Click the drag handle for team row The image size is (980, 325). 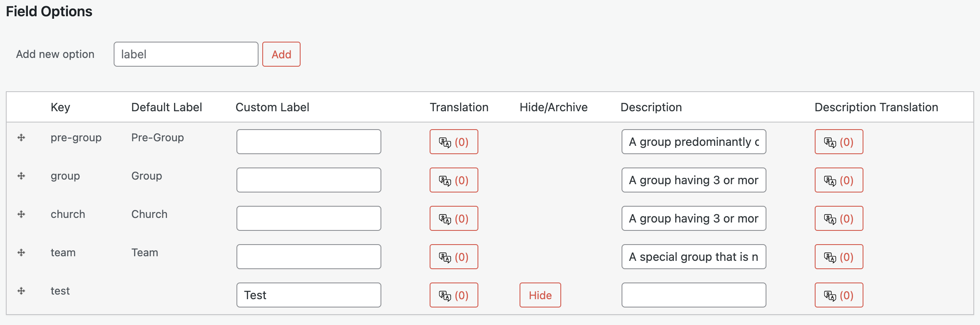point(21,252)
